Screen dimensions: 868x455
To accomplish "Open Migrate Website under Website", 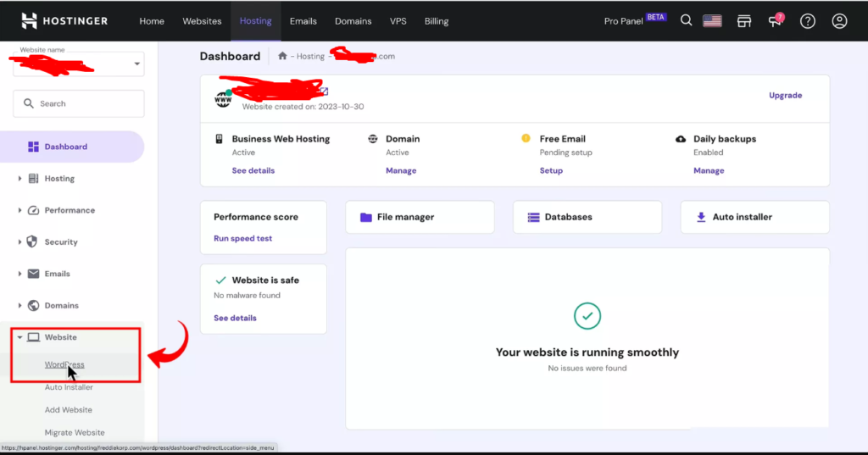I will click(x=75, y=432).
